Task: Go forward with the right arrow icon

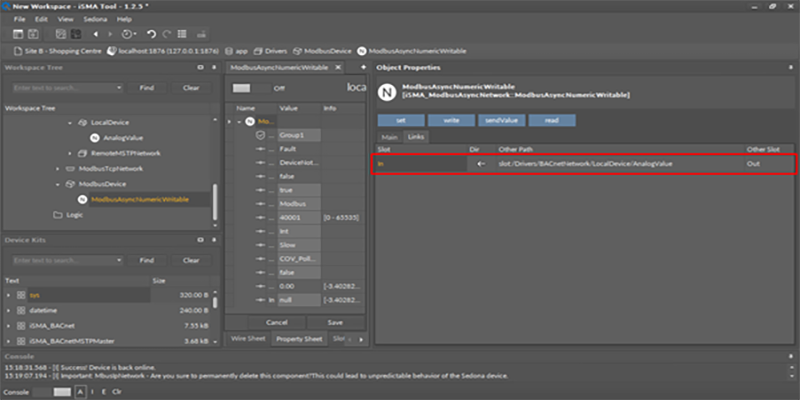Action: [110, 34]
